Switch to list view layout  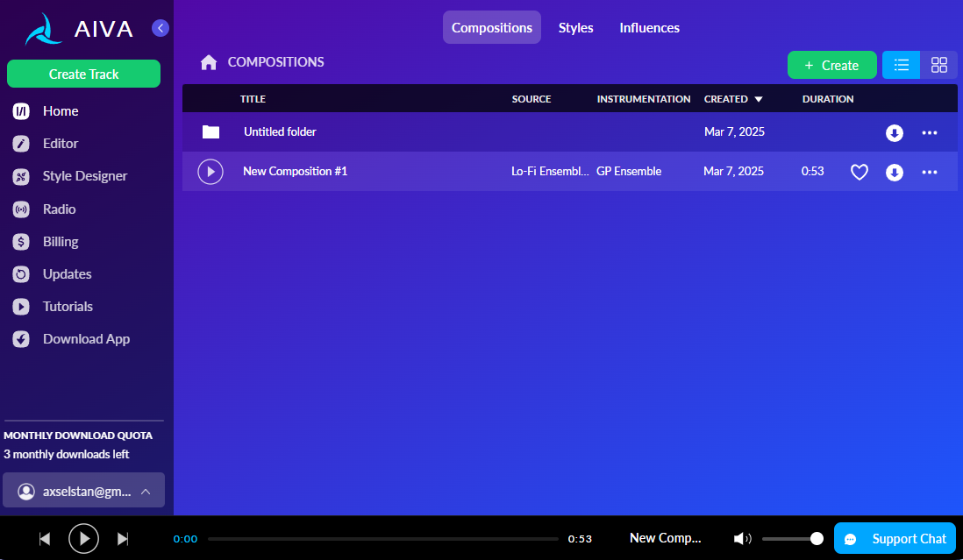pos(901,65)
